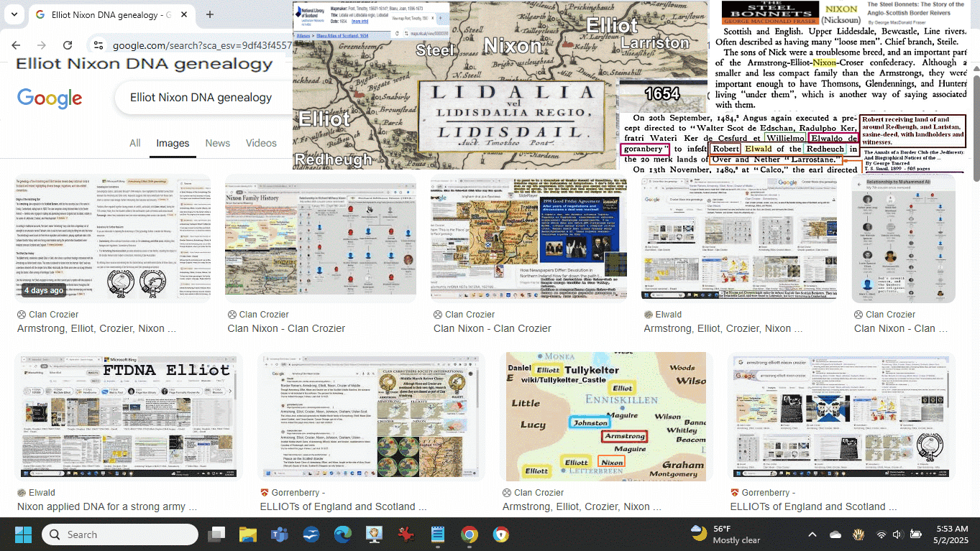This screenshot has height=551, width=980.
Task: Open the weather widget showing 56°F
Action: 725,534
